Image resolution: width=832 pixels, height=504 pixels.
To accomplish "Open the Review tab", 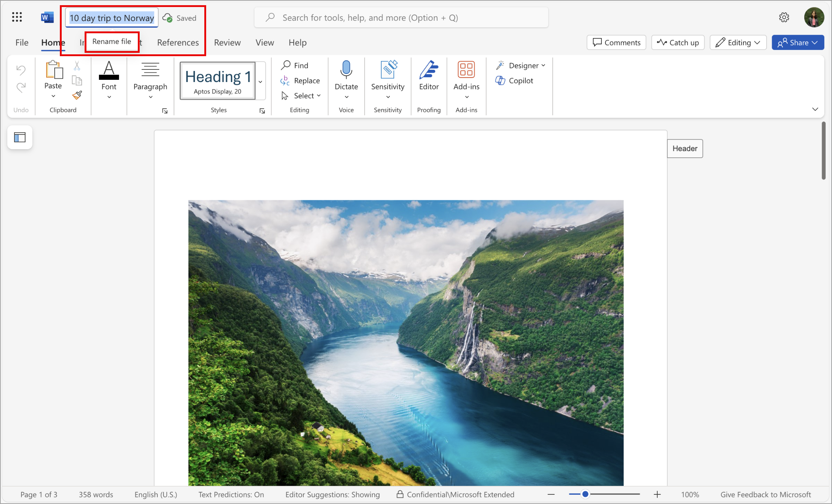I will (227, 42).
